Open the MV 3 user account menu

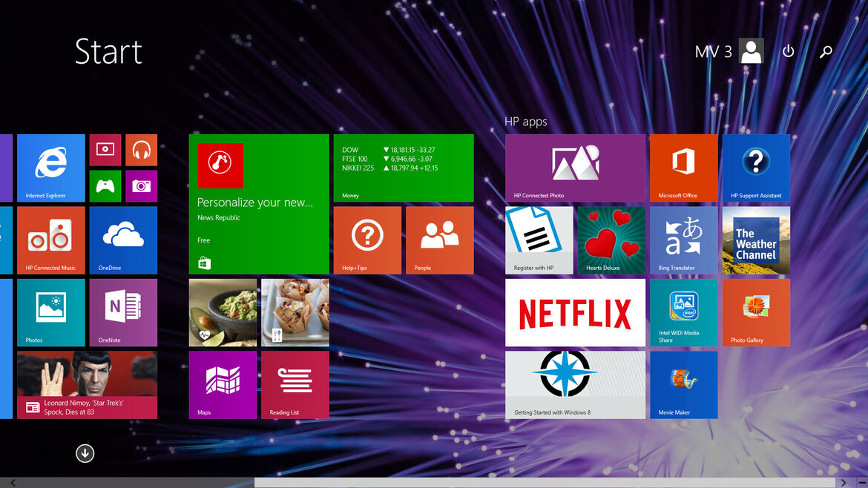click(729, 51)
